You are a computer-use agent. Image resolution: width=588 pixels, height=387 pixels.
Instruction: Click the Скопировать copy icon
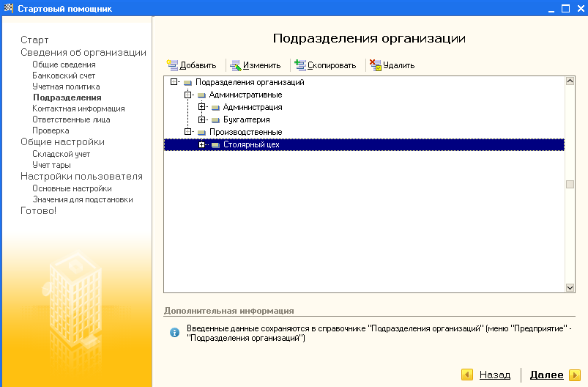tap(300, 65)
